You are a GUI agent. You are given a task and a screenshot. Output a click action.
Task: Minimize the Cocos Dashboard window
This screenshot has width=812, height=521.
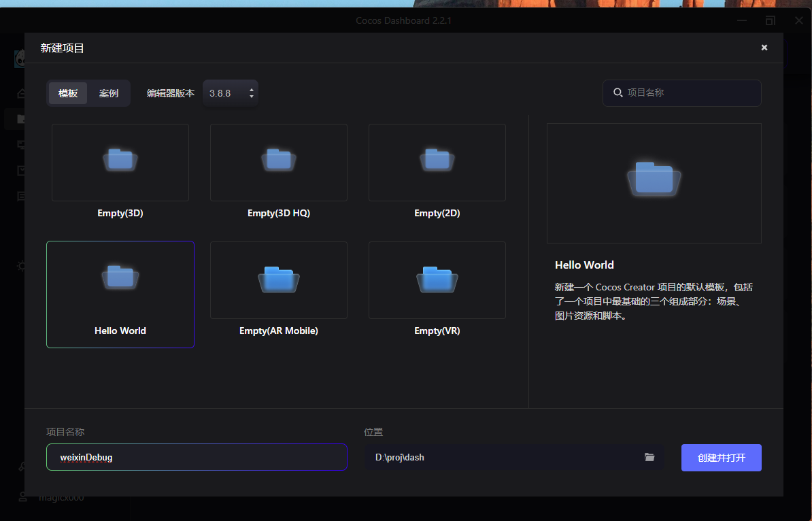(x=742, y=20)
